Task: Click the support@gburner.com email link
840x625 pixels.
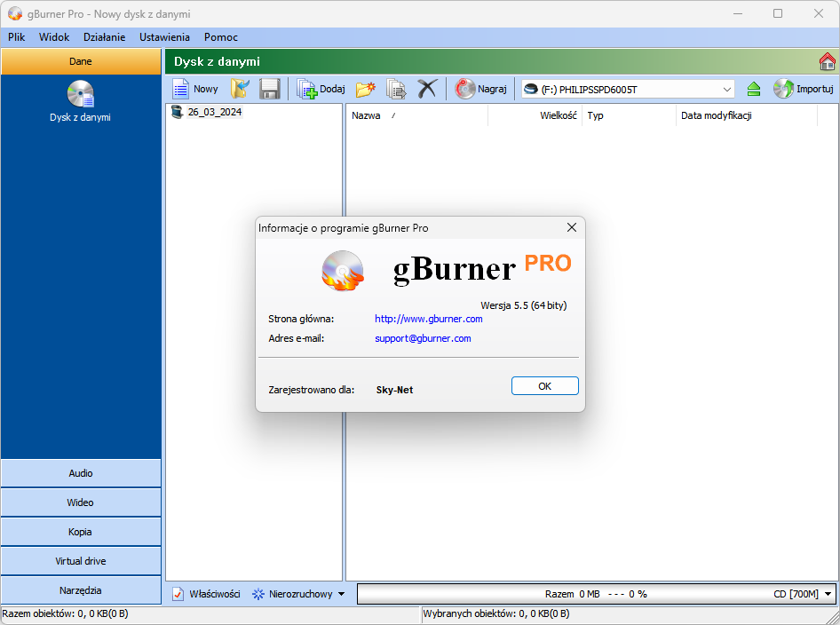Action: pos(423,338)
